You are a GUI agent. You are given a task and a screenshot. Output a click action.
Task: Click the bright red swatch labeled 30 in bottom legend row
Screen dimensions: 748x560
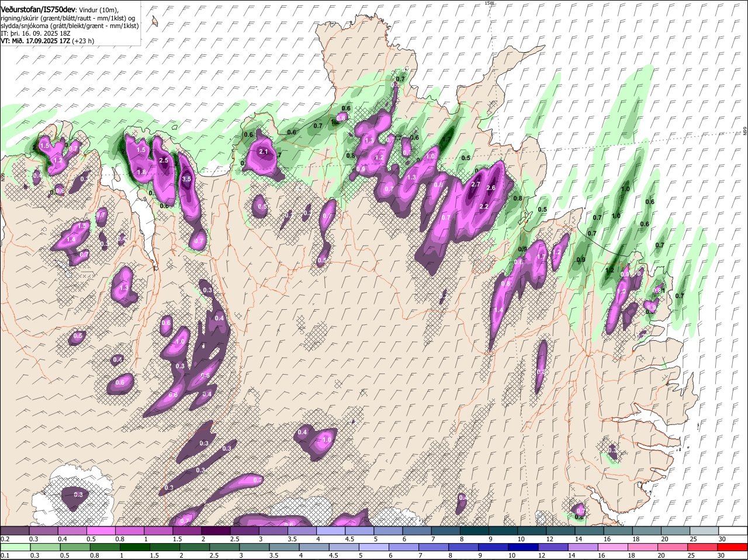[733, 547]
